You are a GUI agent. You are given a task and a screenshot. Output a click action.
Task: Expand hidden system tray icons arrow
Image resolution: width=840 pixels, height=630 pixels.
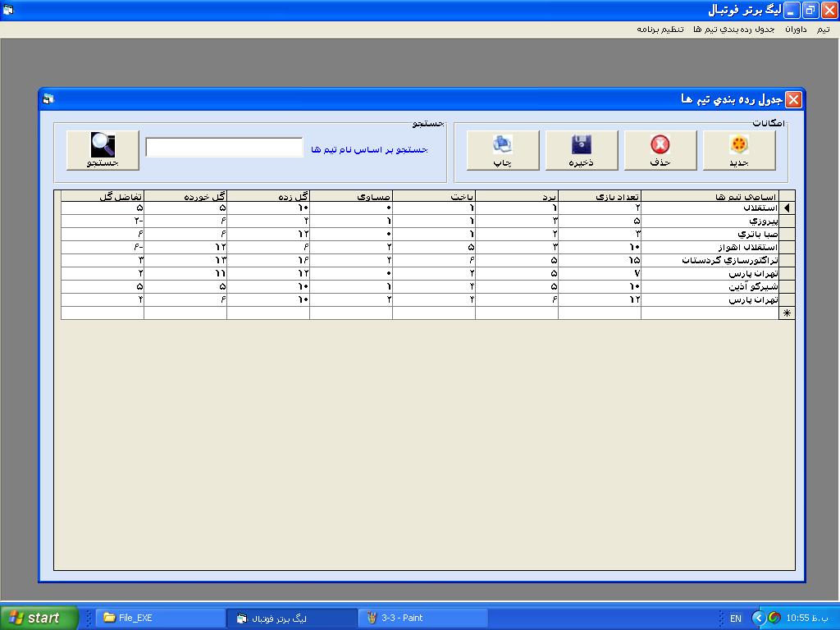click(758, 618)
